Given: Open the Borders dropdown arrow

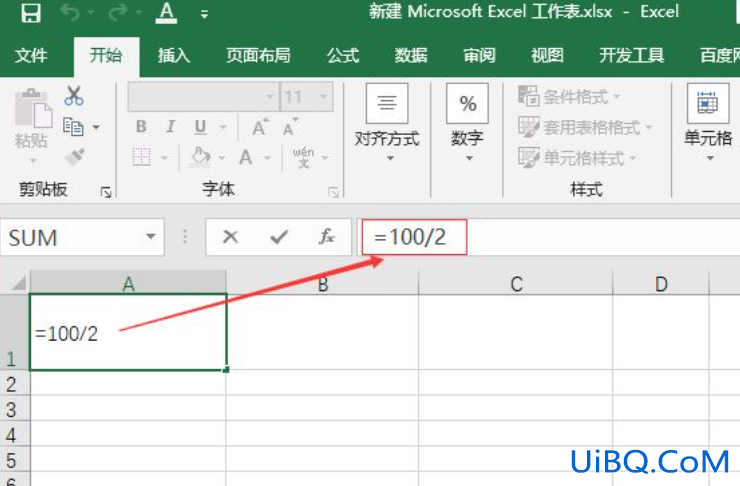Looking at the screenshot, I should [164, 158].
